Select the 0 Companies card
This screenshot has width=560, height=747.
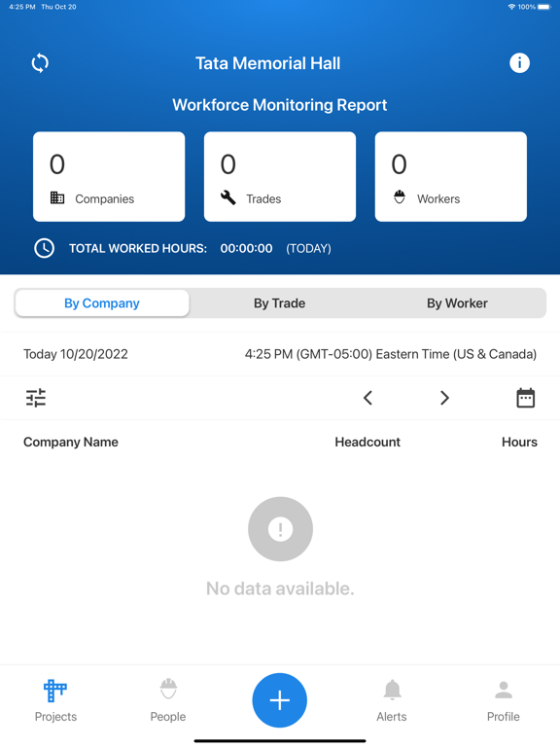109,177
